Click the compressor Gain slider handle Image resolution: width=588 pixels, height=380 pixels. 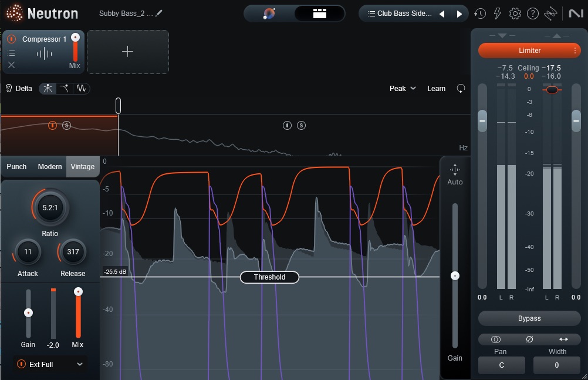point(28,313)
